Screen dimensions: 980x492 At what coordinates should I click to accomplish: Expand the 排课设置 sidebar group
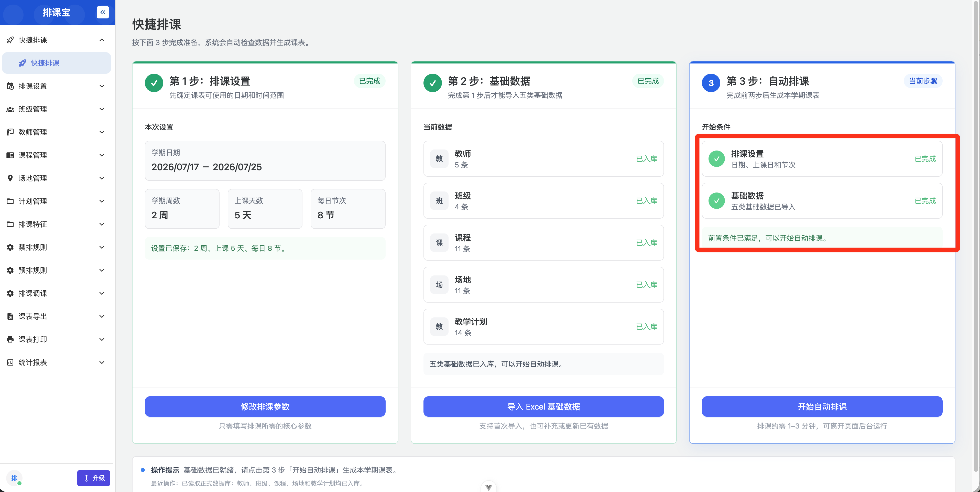pyautogui.click(x=102, y=86)
